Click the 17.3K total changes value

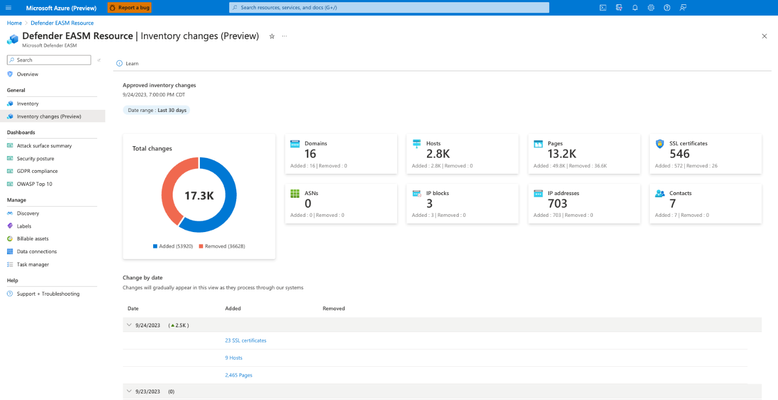199,196
